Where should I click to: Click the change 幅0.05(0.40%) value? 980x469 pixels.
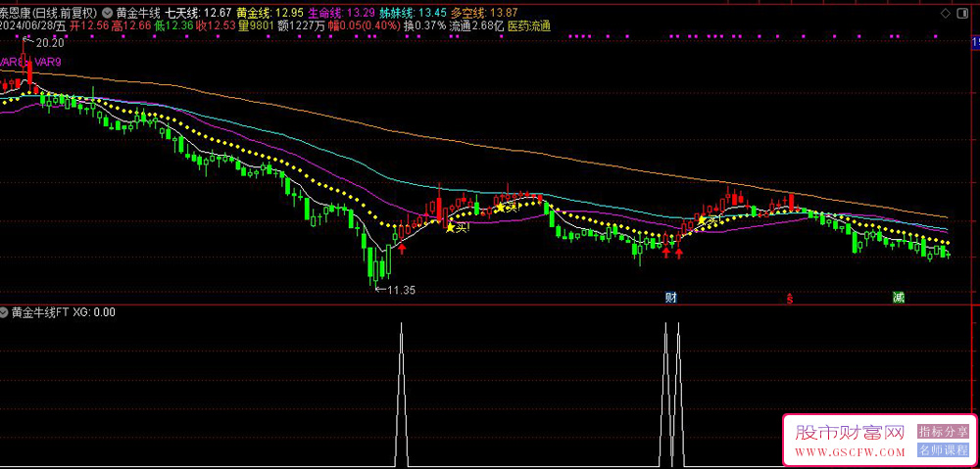[x=364, y=25]
